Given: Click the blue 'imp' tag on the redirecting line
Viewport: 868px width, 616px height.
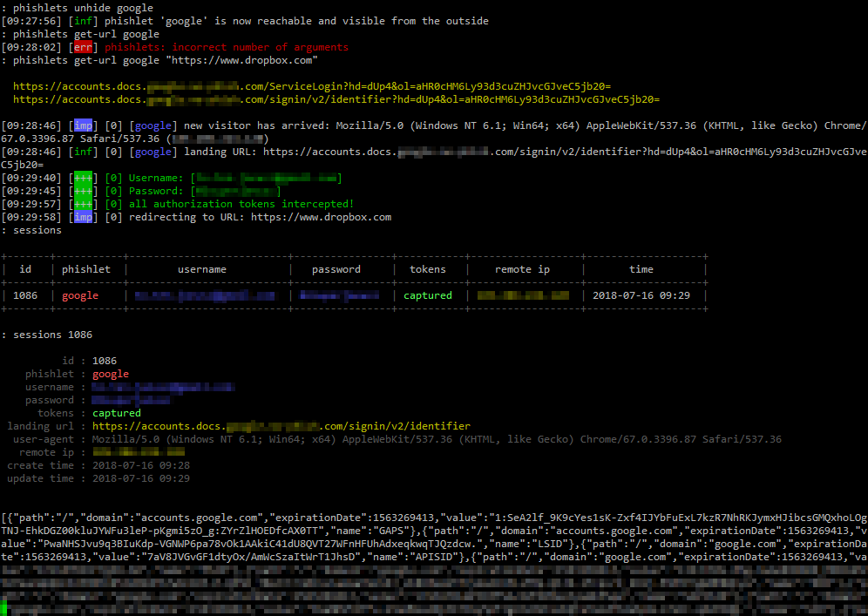Looking at the screenshot, I should [83, 217].
